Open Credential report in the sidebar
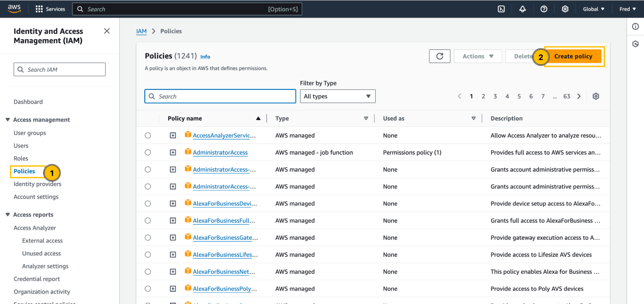The image size is (644, 304). [x=37, y=279]
